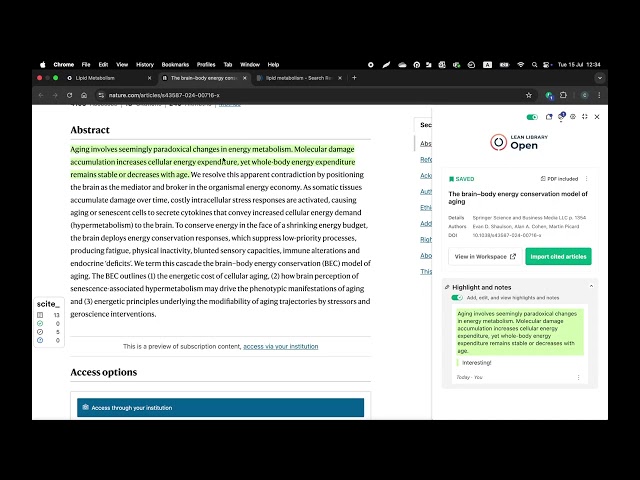Click the PDF included label
Screen dimensions: 640x480
559,179
